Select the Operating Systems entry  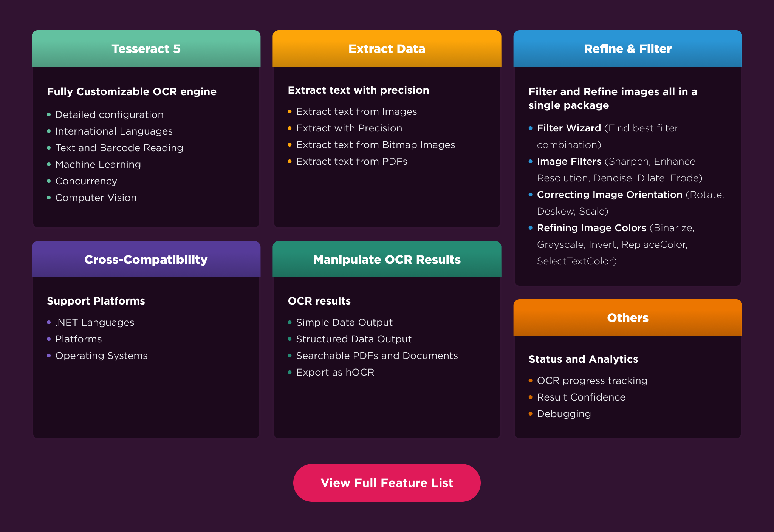[101, 356]
